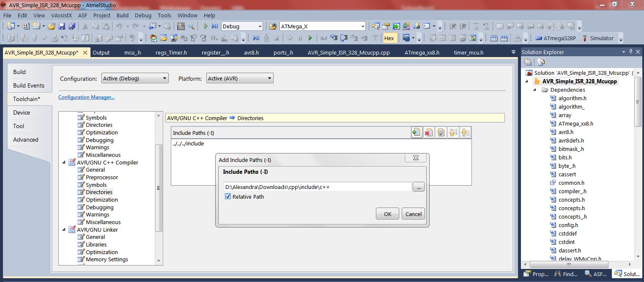The image size is (644, 282).
Task: Open the File menu
Action: coord(7,15)
